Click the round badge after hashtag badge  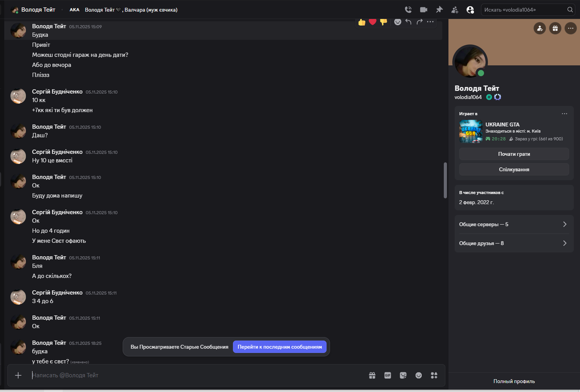coord(498,97)
